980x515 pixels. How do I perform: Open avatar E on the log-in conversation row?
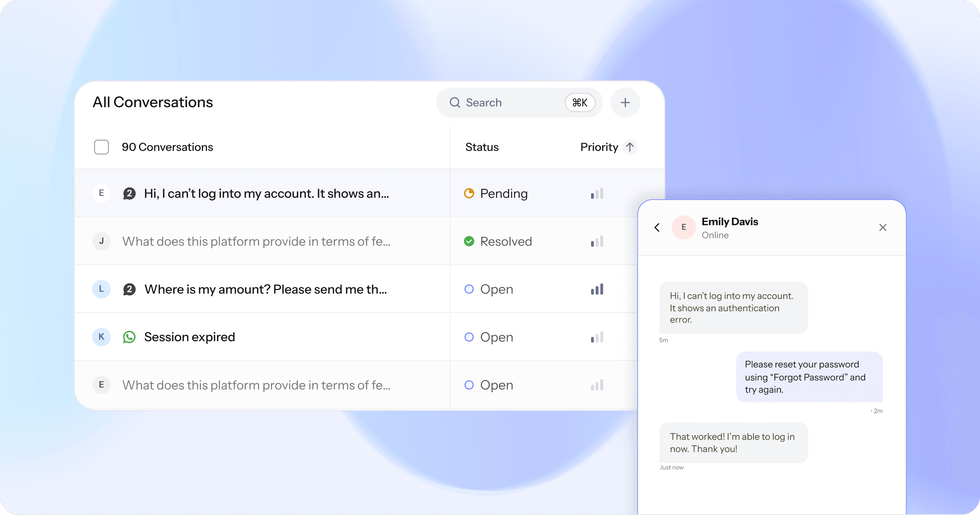(101, 193)
